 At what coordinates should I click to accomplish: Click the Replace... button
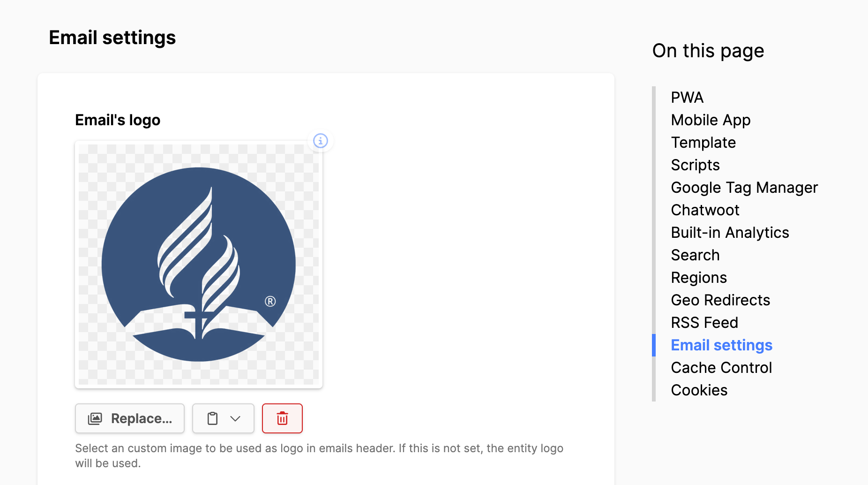[130, 418]
